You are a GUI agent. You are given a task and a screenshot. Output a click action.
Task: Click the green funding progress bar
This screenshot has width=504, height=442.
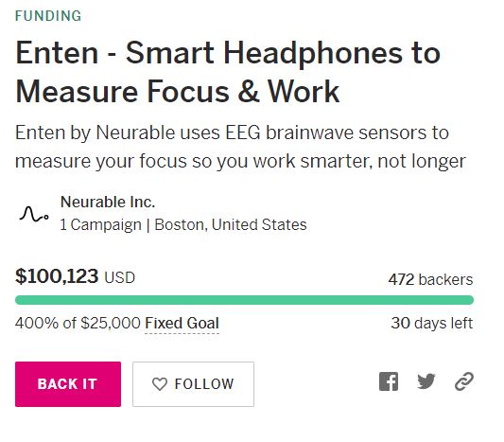(244, 300)
